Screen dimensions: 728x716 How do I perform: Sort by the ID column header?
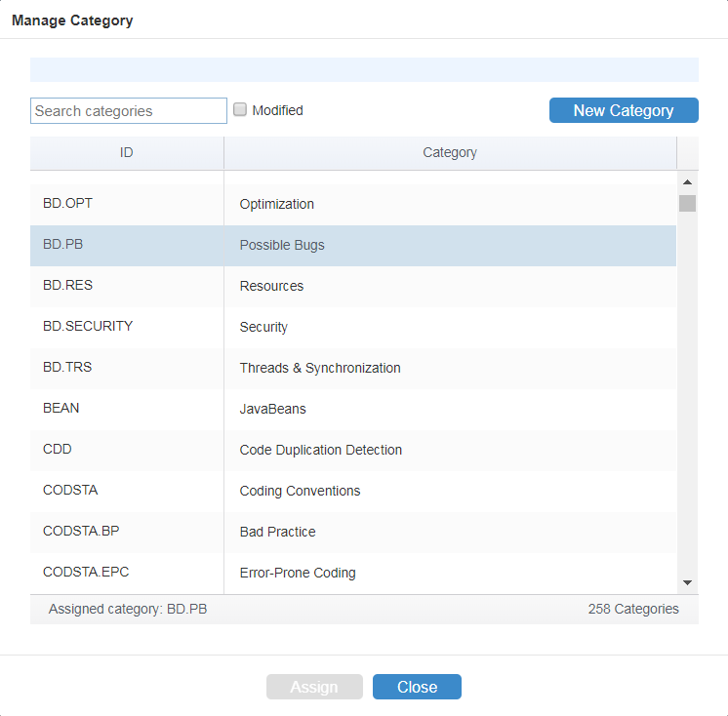click(127, 153)
